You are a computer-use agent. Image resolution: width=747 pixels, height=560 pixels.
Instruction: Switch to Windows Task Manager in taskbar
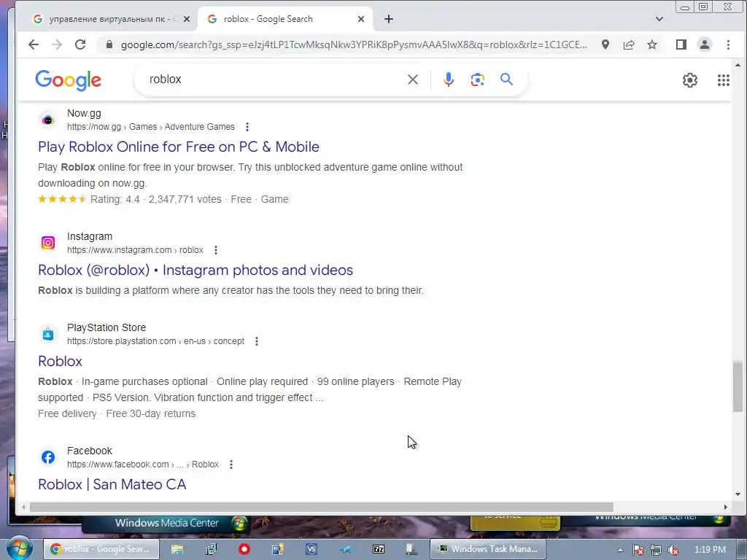(x=488, y=549)
